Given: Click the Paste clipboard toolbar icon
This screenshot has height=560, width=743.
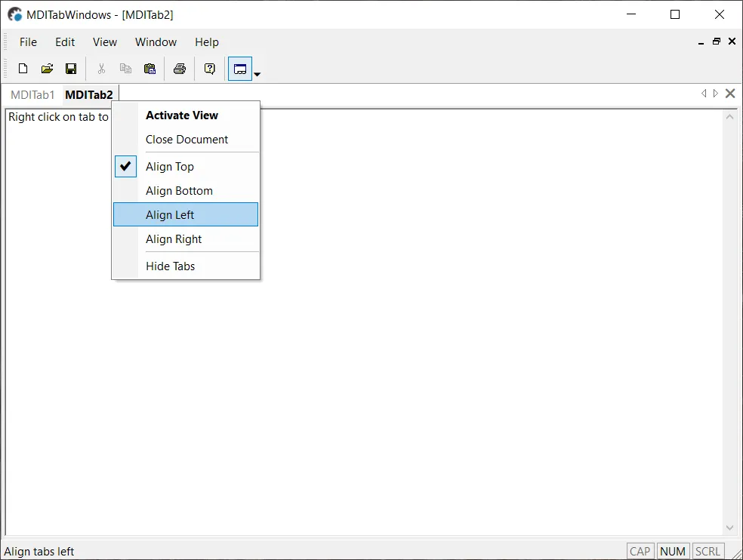Looking at the screenshot, I should (150, 69).
